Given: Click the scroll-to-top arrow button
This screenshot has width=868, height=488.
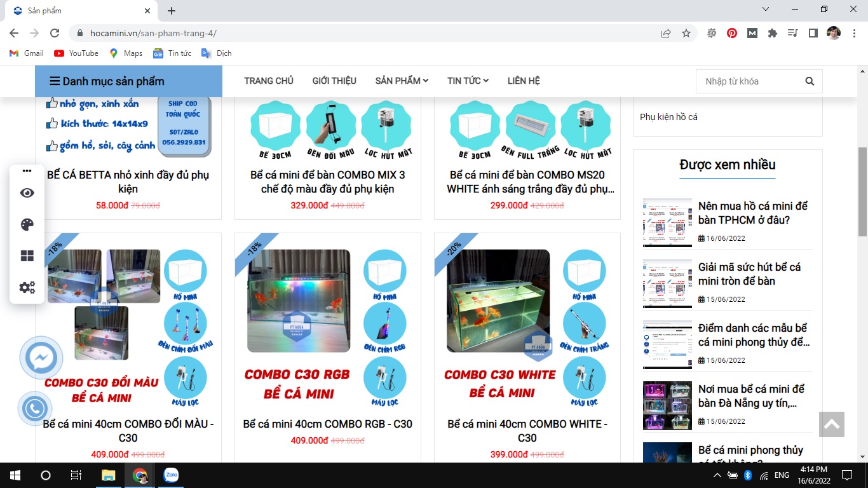Looking at the screenshot, I should tap(831, 424).
